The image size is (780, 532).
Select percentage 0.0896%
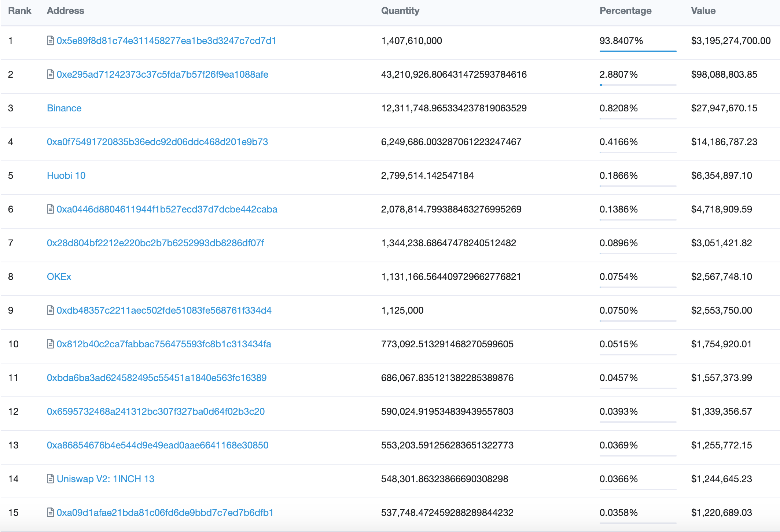(619, 243)
